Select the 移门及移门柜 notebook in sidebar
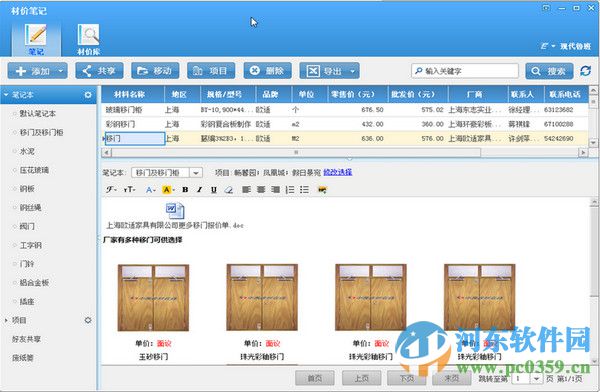Viewport: 600px width, 392px height. [41, 132]
